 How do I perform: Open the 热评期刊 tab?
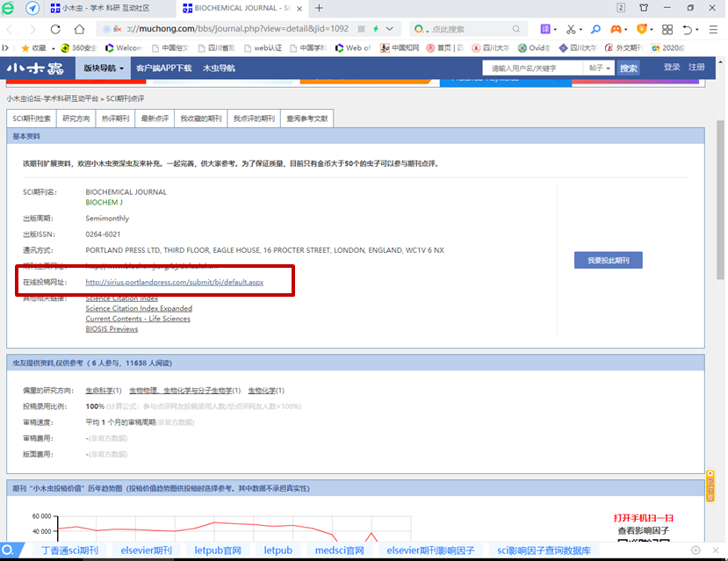click(116, 119)
